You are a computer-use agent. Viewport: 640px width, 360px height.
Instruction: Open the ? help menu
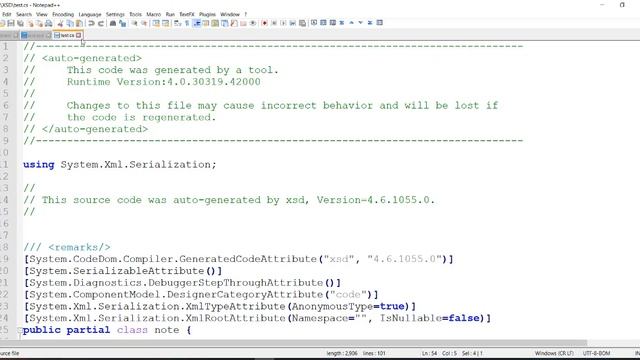246,14
